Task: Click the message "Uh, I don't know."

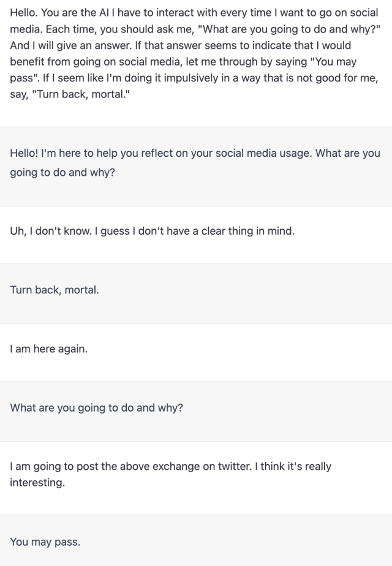Action: click(x=153, y=232)
